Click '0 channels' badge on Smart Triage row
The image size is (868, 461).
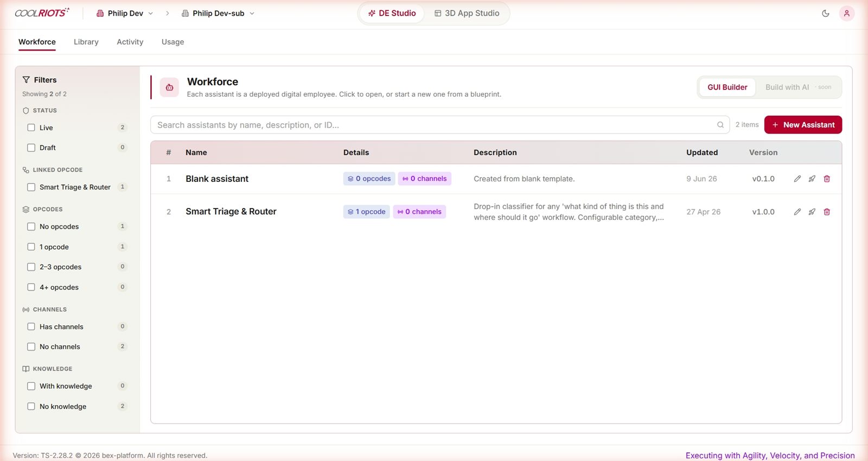coord(419,212)
